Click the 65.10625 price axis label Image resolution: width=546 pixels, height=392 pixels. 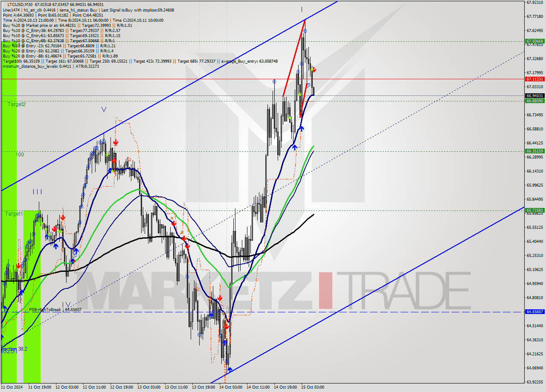[x=534, y=269]
